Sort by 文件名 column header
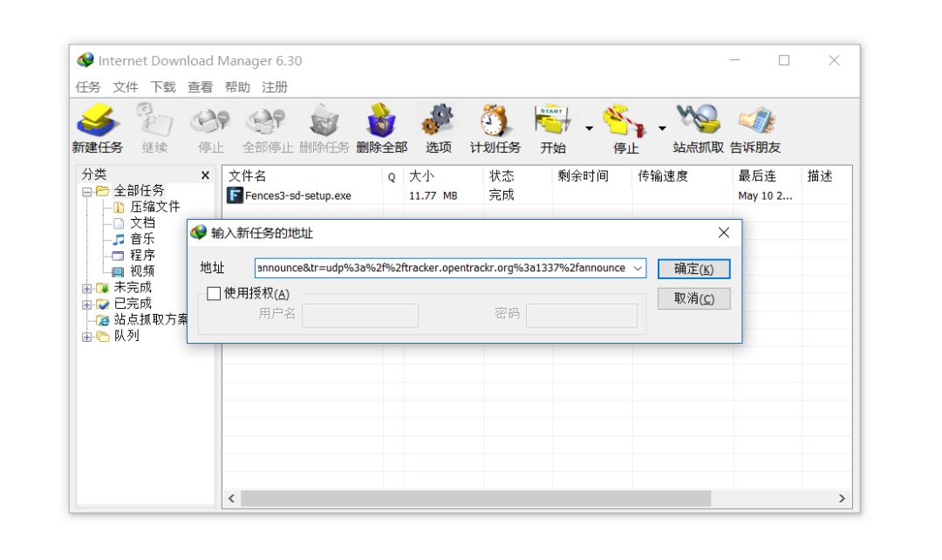This screenshot has height=560, width=942. coord(303,176)
